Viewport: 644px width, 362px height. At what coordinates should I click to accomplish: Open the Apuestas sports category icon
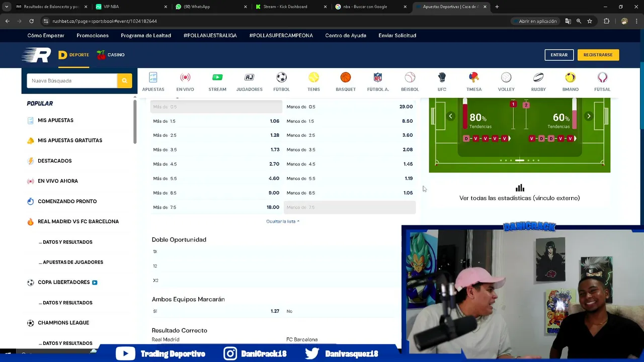pyautogui.click(x=153, y=77)
